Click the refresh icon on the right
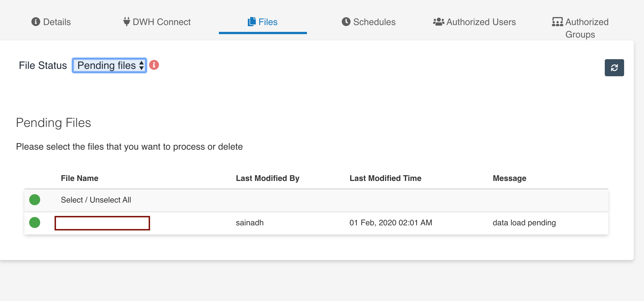The width and height of the screenshot is (644, 301). click(x=614, y=67)
